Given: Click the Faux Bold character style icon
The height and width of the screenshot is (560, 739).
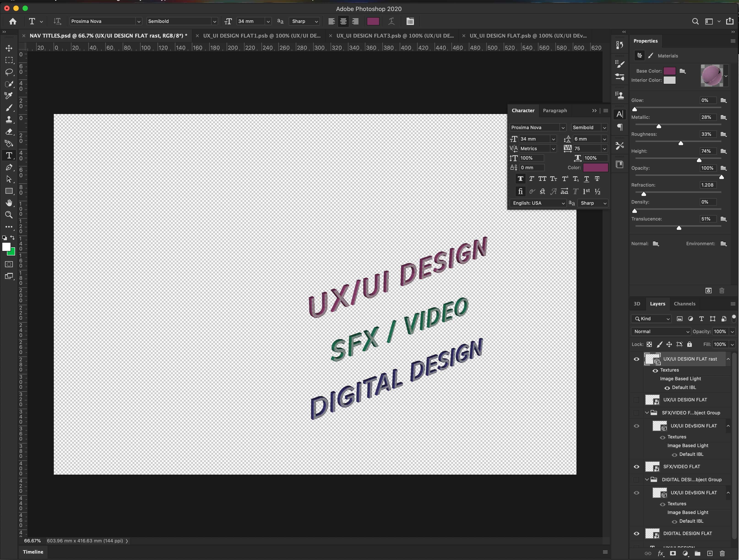Looking at the screenshot, I should tap(520, 179).
